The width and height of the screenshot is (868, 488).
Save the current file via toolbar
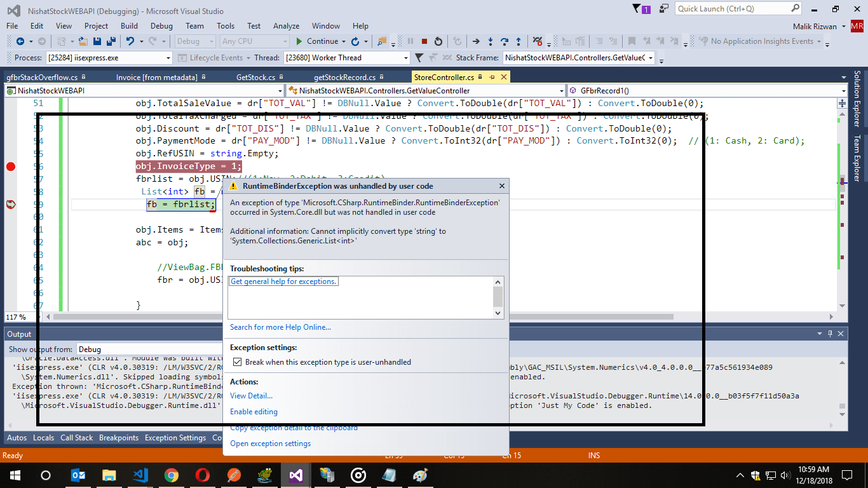(x=97, y=41)
